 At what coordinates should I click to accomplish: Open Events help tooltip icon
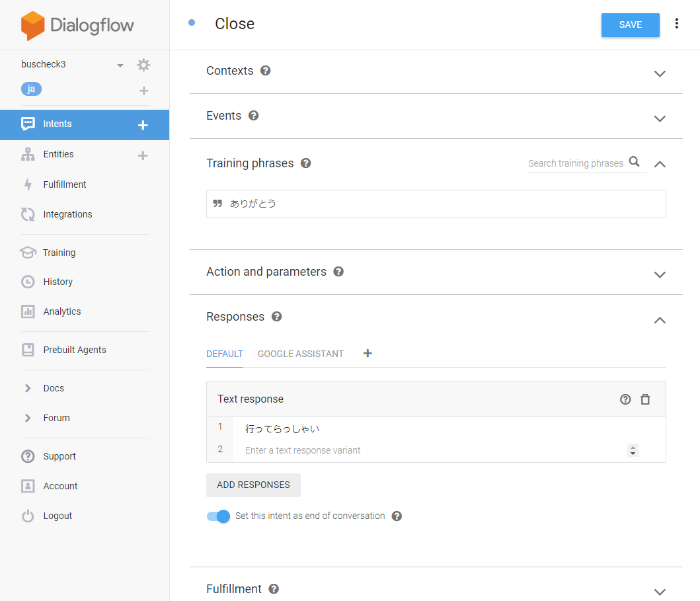pos(254,116)
